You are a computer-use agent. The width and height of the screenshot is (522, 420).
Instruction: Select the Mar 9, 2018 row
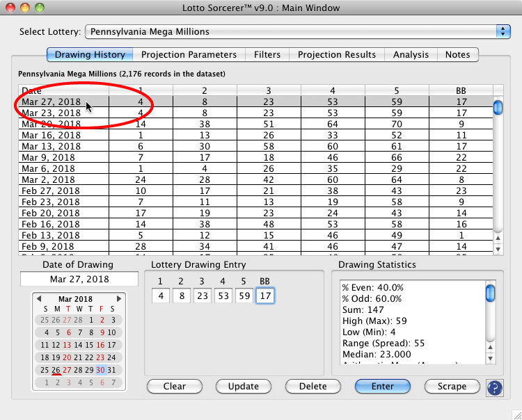(x=255, y=157)
